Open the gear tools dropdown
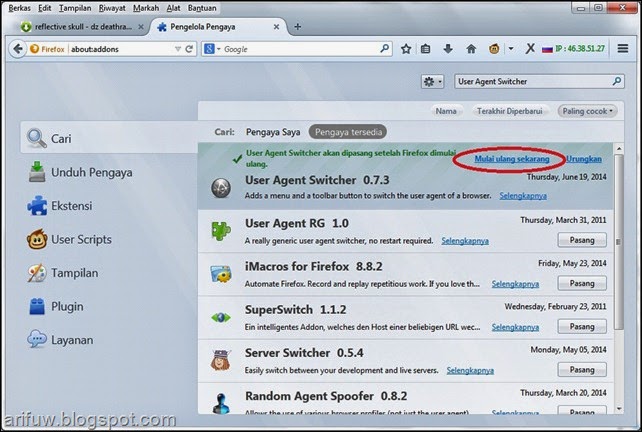This screenshot has height=432, width=642. click(432, 81)
